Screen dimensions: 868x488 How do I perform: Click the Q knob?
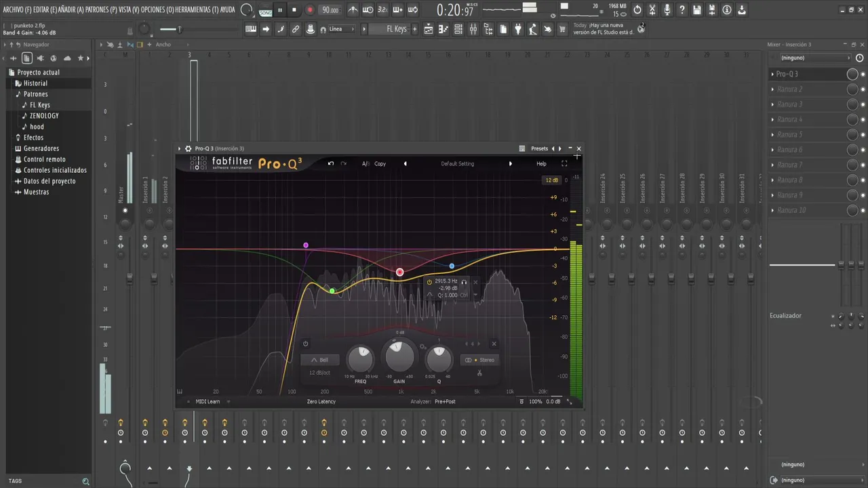(x=439, y=359)
